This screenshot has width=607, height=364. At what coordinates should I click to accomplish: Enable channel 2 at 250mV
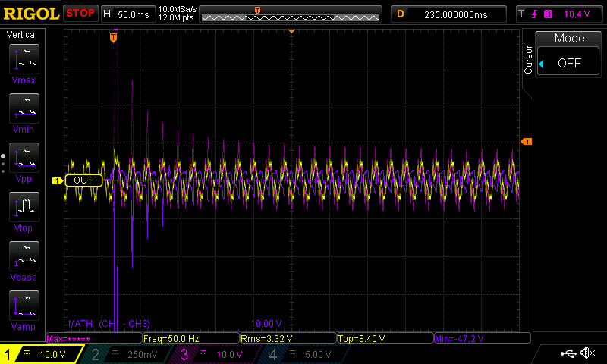point(125,354)
